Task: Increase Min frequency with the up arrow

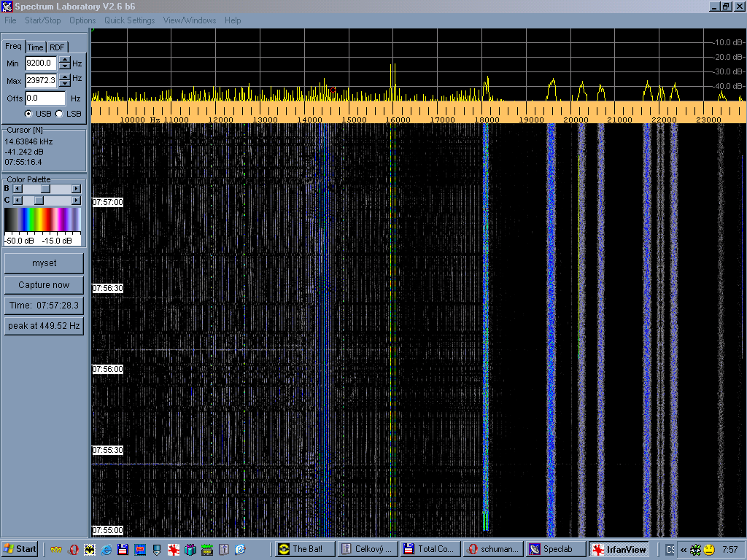Action: point(64,60)
